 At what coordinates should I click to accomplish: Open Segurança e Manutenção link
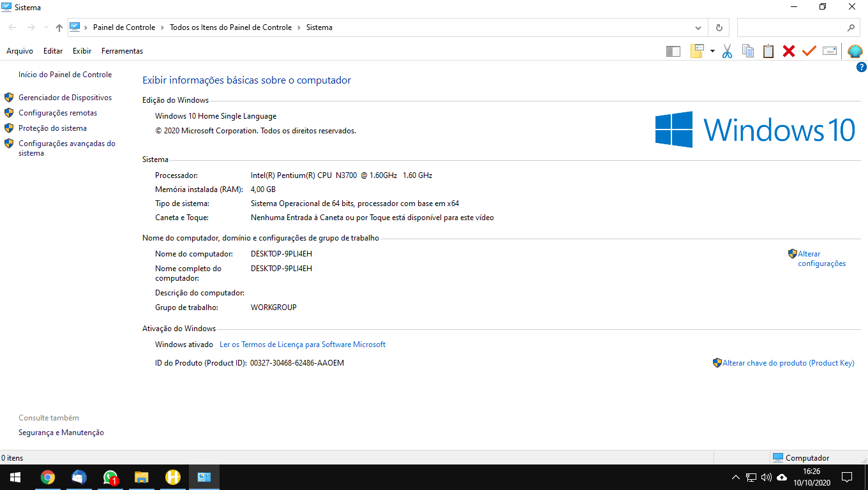(x=61, y=433)
